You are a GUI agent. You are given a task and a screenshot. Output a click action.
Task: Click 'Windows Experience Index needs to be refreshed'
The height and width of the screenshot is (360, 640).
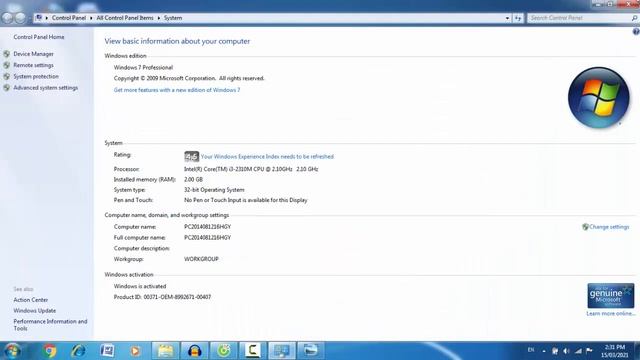point(267,156)
